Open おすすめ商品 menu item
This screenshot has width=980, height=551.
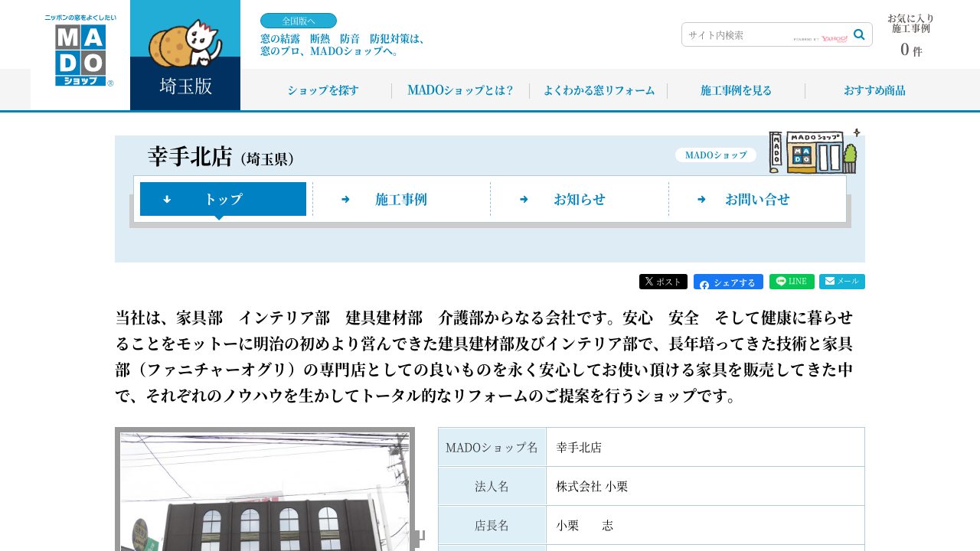874,90
